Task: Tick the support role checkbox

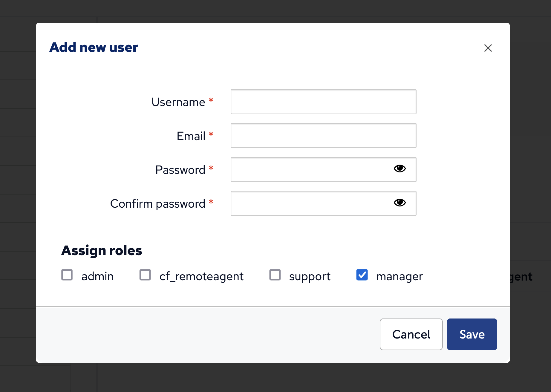Action: tap(275, 275)
